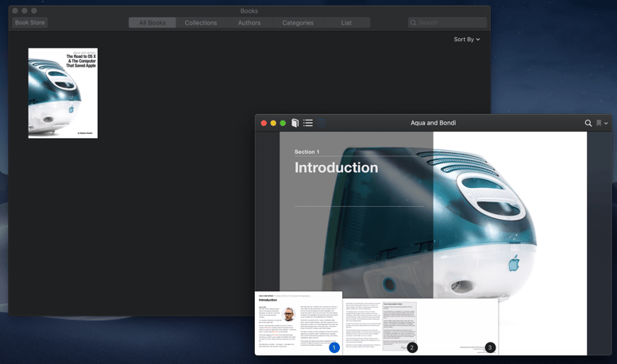Jump to page 2 thumbnail
Screen dimensions: 617x364
[x=382, y=327]
